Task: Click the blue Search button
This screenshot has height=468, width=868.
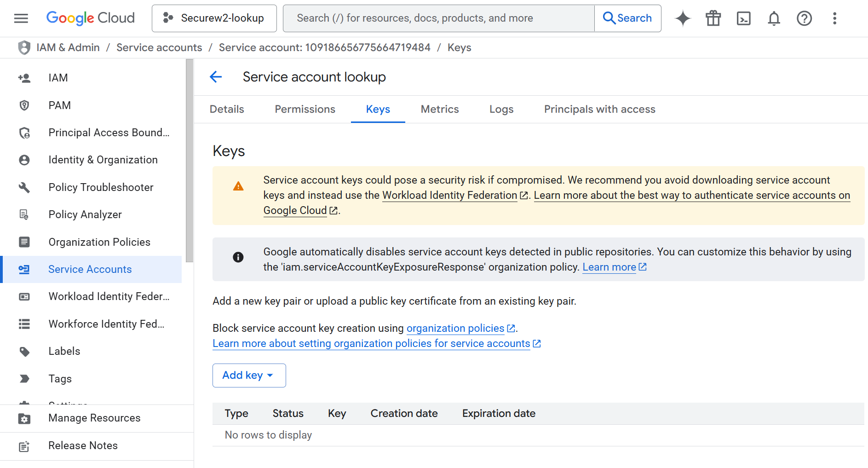Action: [x=627, y=18]
